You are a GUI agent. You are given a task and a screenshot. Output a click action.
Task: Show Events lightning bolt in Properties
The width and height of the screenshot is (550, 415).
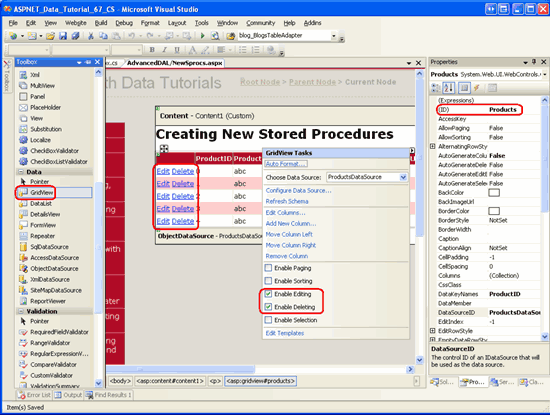pyautogui.click(x=476, y=87)
